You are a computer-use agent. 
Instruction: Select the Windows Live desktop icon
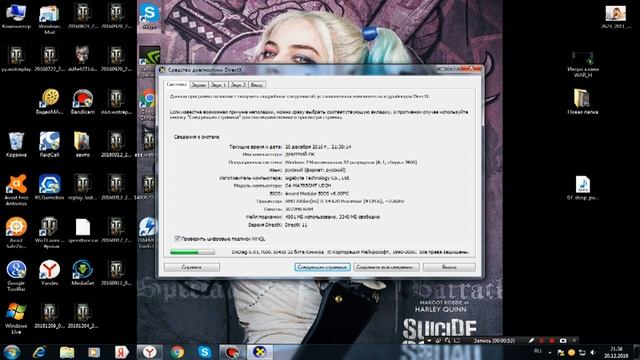pos(16,318)
